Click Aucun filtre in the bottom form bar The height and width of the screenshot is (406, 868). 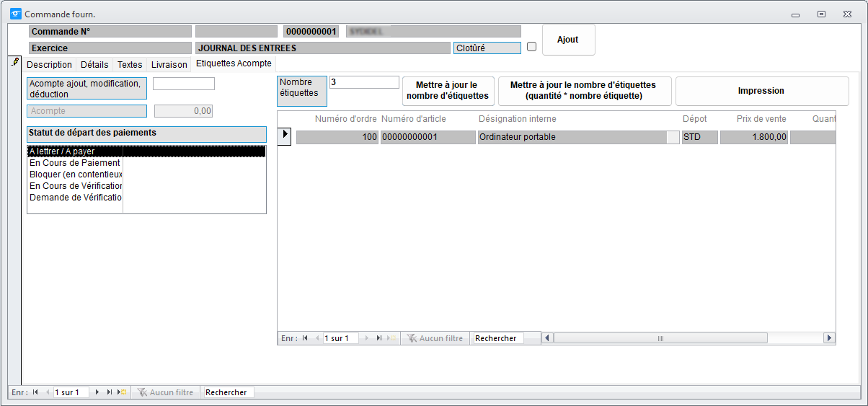coord(165,392)
